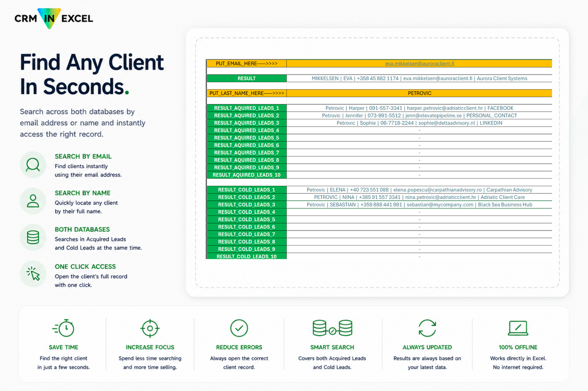Open the Petrovic Jennifer acquired lead record
The height and width of the screenshot is (391, 588).
coord(420,115)
